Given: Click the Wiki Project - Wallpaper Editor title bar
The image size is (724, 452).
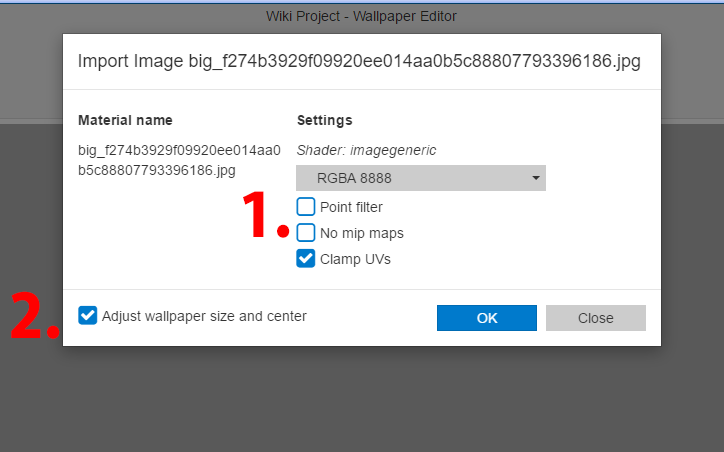Looking at the screenshot, I should pos(361,16).
